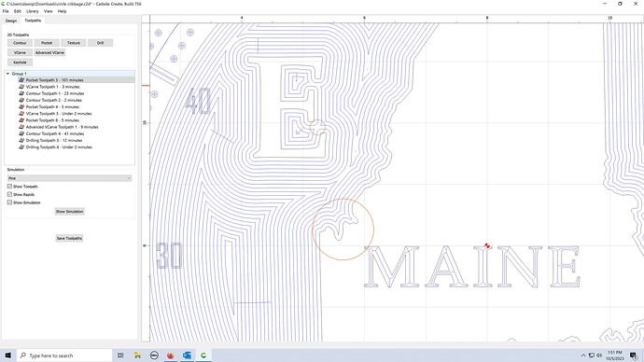Select VCarve Toolpath 3 - Under 2 minutes
Screen dimensions: 644x362
point(59,114)
